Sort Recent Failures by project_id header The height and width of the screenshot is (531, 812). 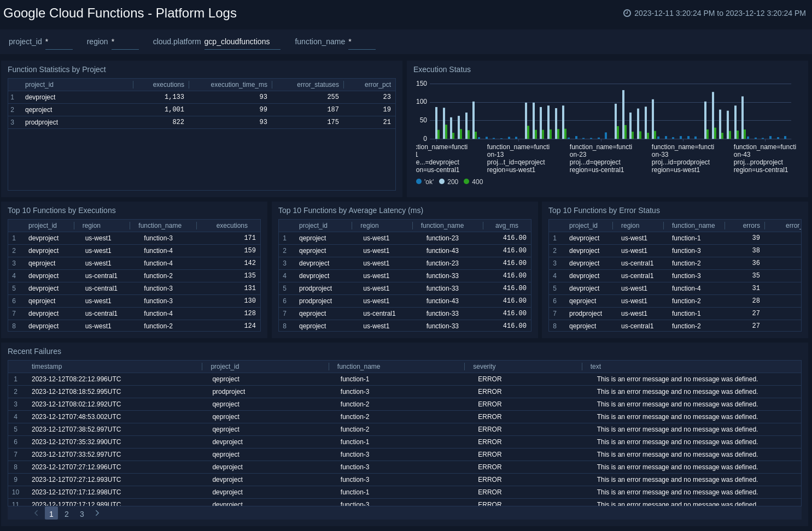tap(225, 367)
